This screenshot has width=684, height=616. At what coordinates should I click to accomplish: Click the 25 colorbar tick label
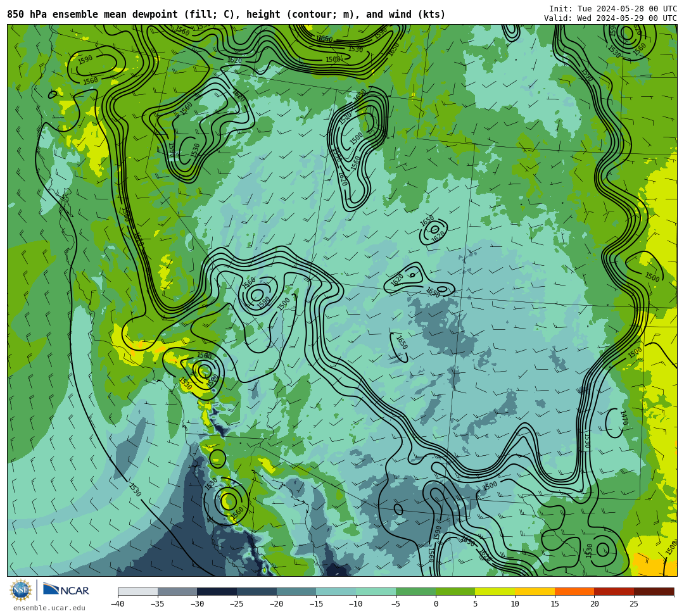click(x=634, y=604)
